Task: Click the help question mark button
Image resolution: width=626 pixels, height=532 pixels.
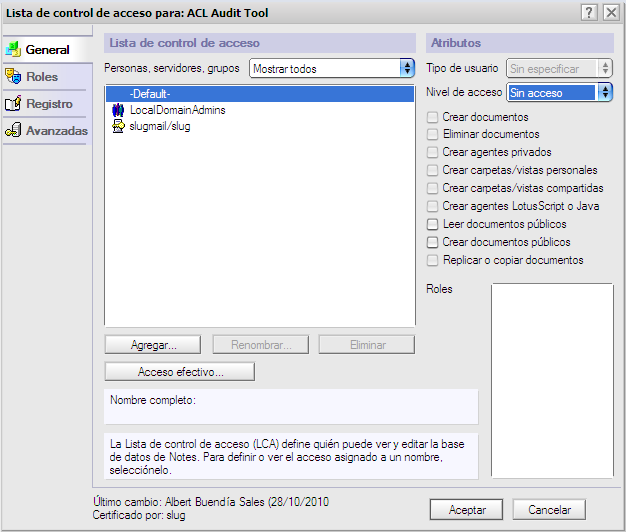Action: pos(589,13)
